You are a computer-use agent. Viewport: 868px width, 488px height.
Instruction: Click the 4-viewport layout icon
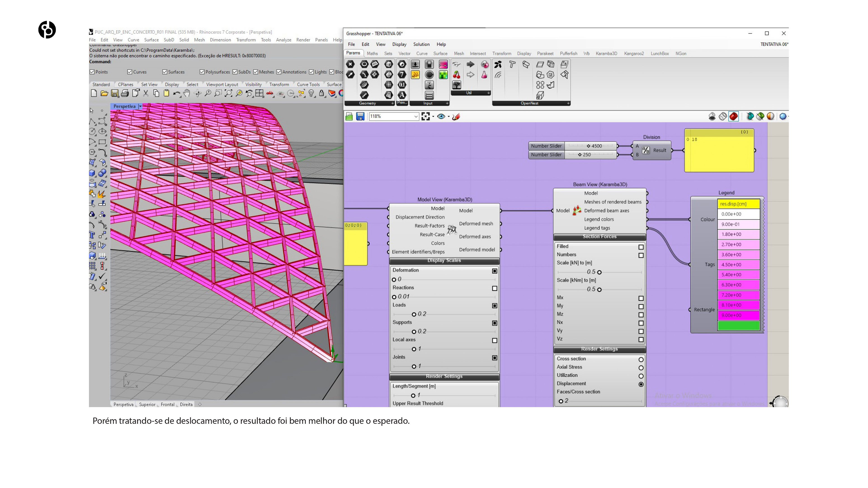click(259, 93)
